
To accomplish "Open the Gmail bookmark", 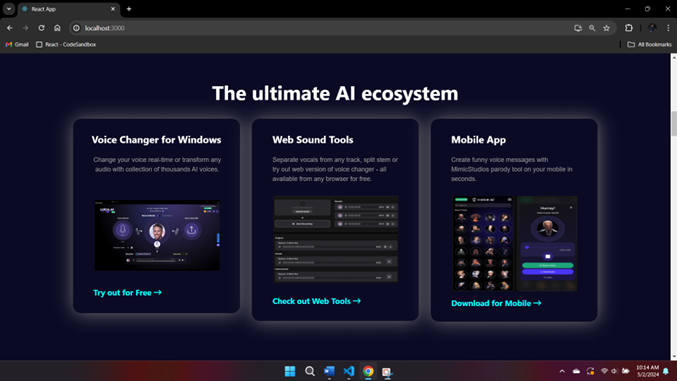I will click(17, 44).
